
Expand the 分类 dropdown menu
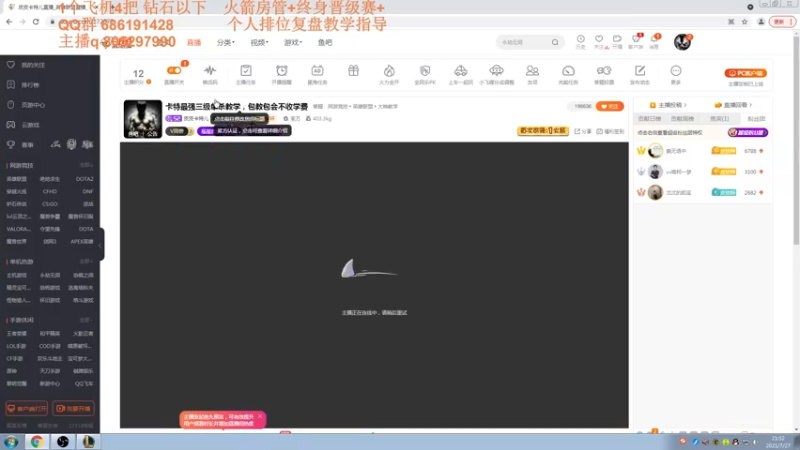click(226, 43)
